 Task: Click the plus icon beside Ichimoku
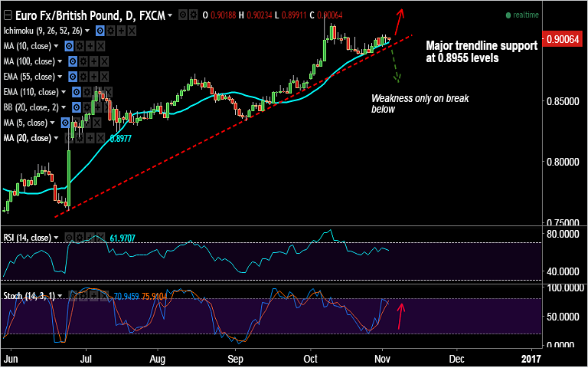tap(122, 31)
